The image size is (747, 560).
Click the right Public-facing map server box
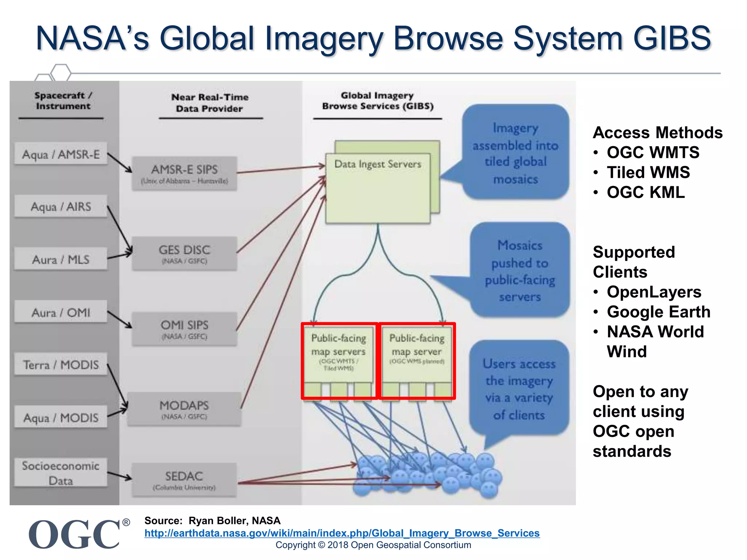pyautogui.click(x=417, y=360)
